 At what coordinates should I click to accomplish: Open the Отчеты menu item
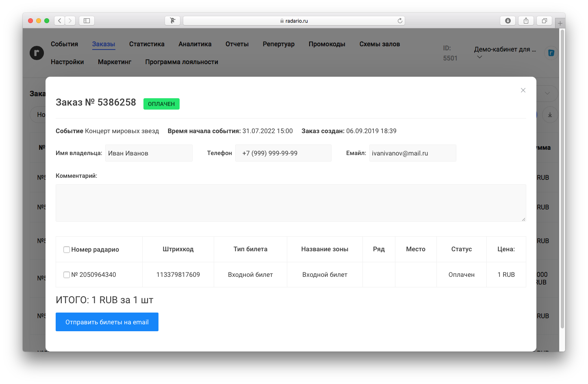(x=237, y=44)
